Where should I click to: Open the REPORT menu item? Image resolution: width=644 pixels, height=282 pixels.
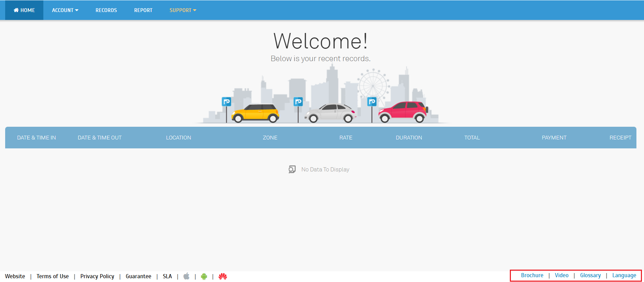tap(143, 10)
